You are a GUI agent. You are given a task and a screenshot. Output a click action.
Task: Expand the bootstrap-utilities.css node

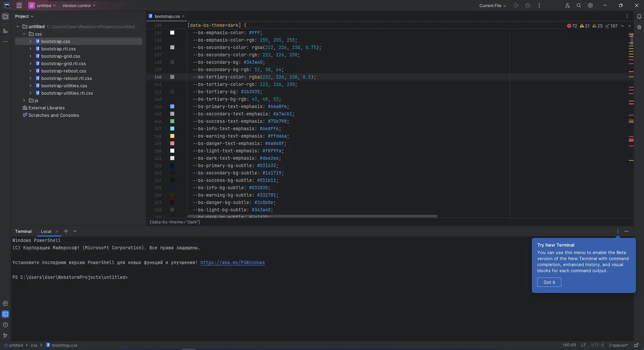point(31,86)
